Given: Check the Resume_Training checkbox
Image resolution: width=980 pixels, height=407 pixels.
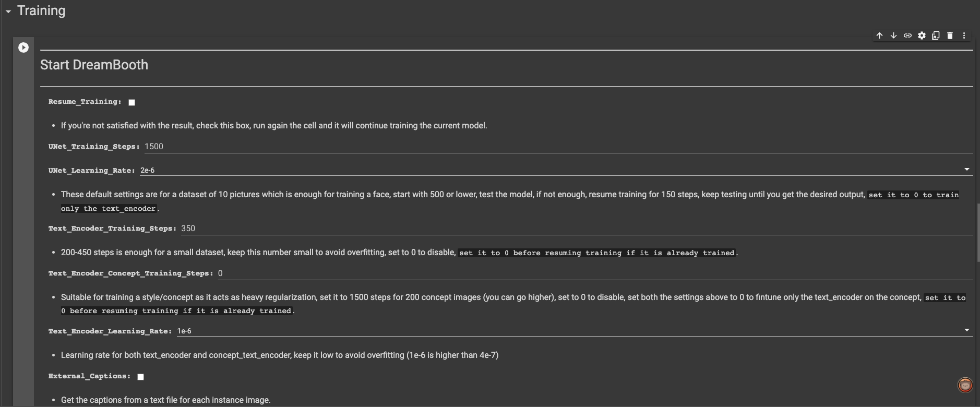Looking at the screenshot, I should point(132,102).
